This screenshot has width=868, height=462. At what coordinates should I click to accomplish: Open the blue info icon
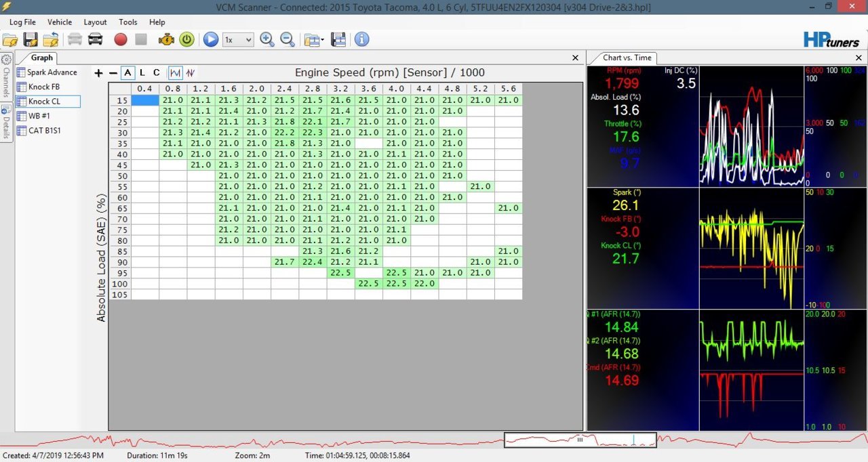click(362, 39)
